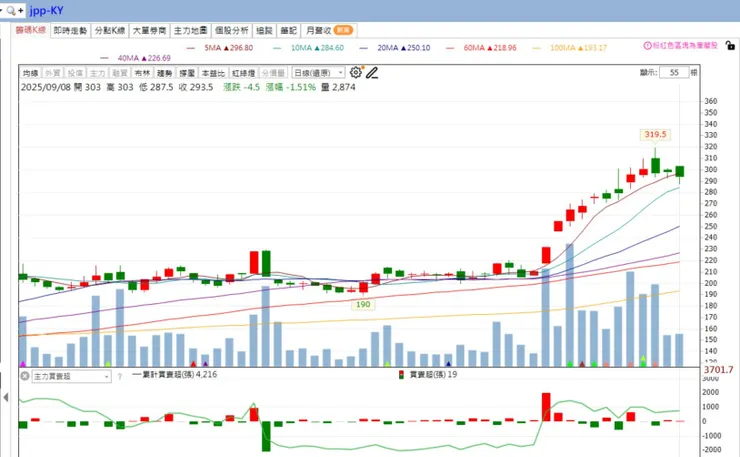This screenshot has width=740, height=457.
Task: Open the chart settings gear icon
Action: (355, 72)
